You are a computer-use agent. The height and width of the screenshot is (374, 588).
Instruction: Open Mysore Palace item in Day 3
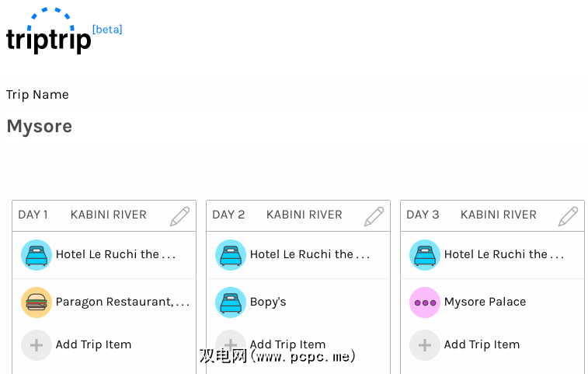pos(485,302)
